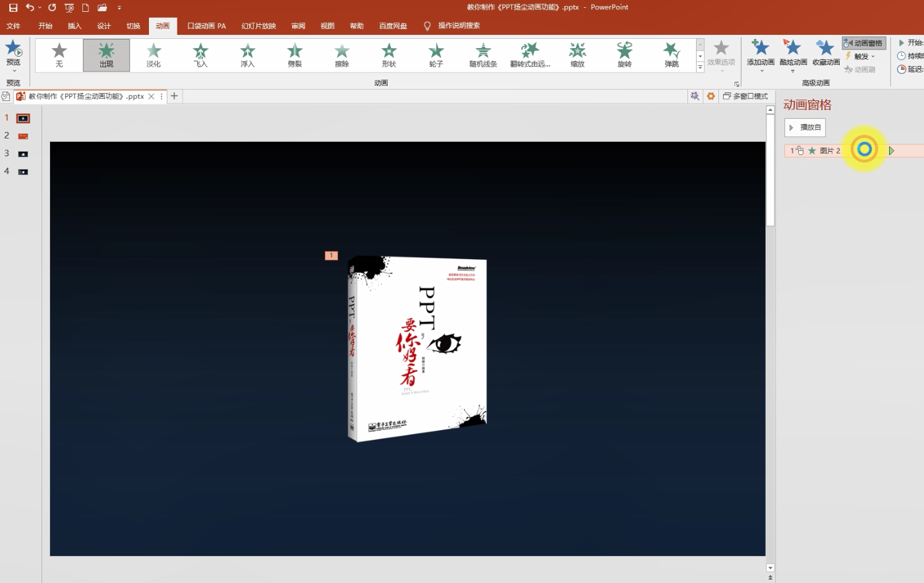The height and width of the screenshot is (583, 924).
Task: Open document tab options menu (three dots)
Action: pyautogui.click(x=161, y=96)
